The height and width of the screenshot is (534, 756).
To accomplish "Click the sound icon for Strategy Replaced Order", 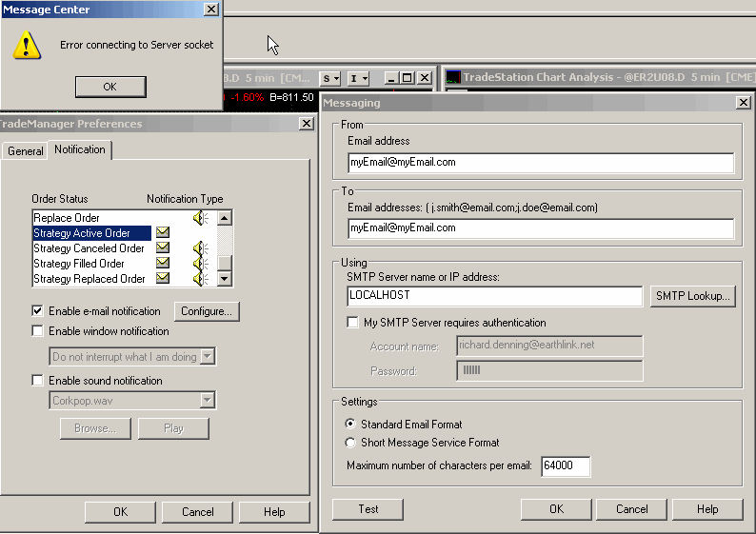I will click(200, 279).
